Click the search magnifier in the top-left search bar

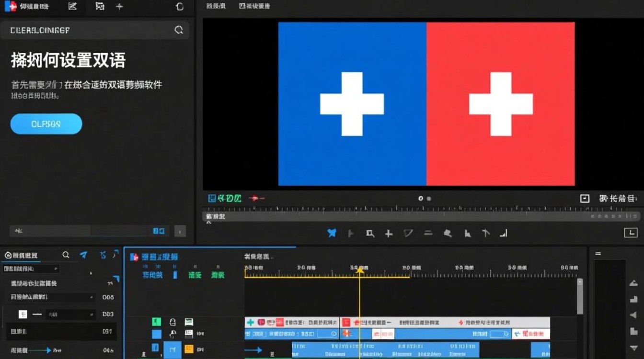179,30
